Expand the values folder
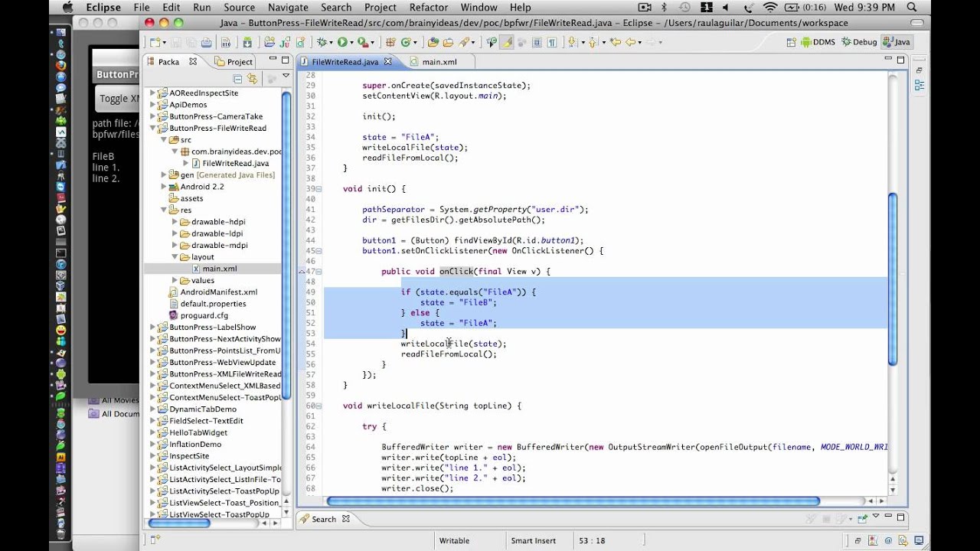The height and width of the screenshot is (551, 980). [175, 281]
